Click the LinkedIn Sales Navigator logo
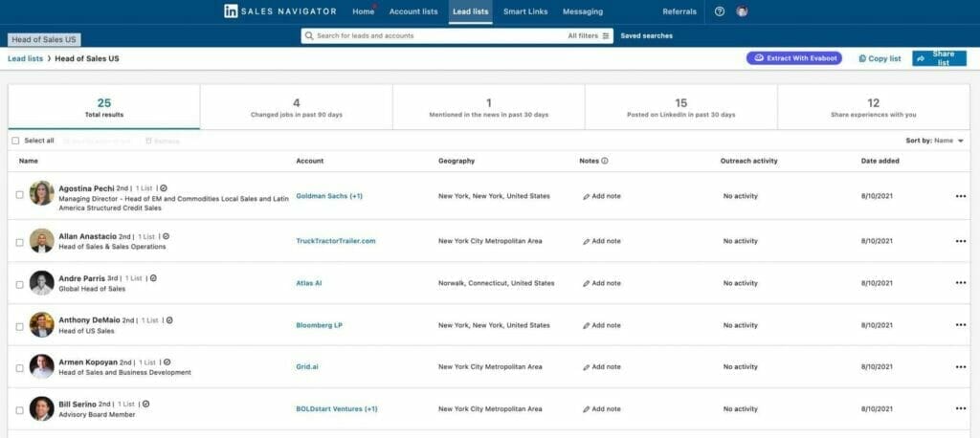980x438 pixels. (x=279, y=11)
